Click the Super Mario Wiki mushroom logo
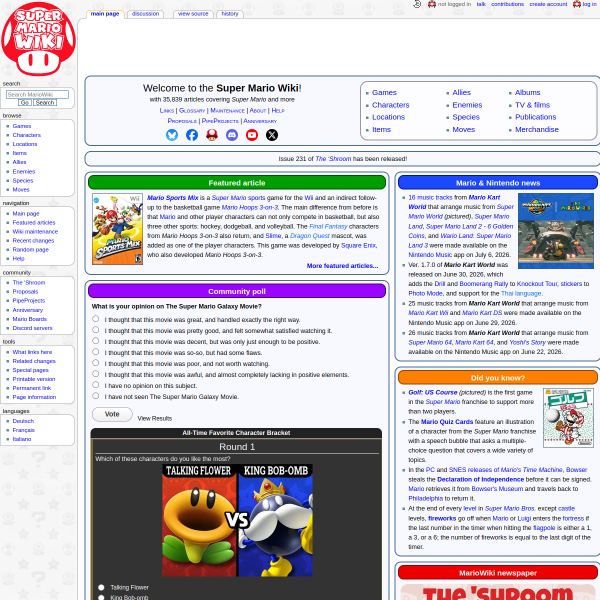 pyautogui.click(x=38, y=39)
